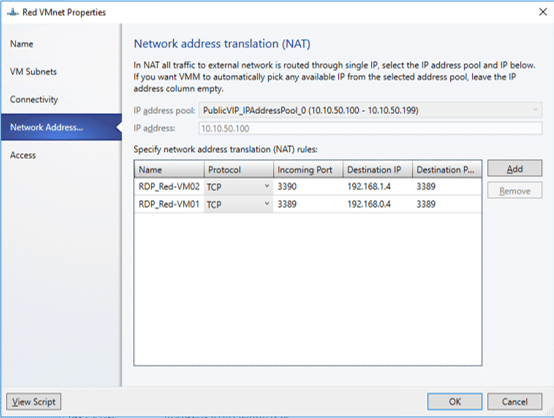
Task: Select the incoming port 3390 cell
Action: (x=308, y=187)
